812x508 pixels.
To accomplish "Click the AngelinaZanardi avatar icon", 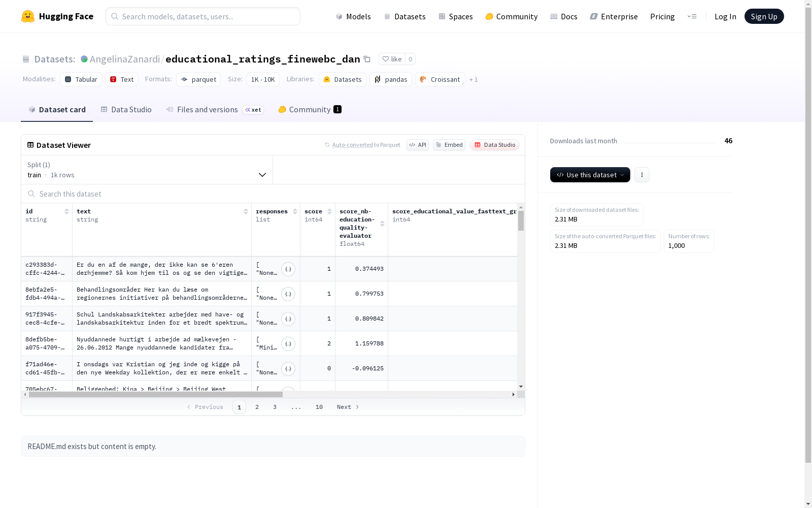I will pyautogui.click(x=84, y=59).
